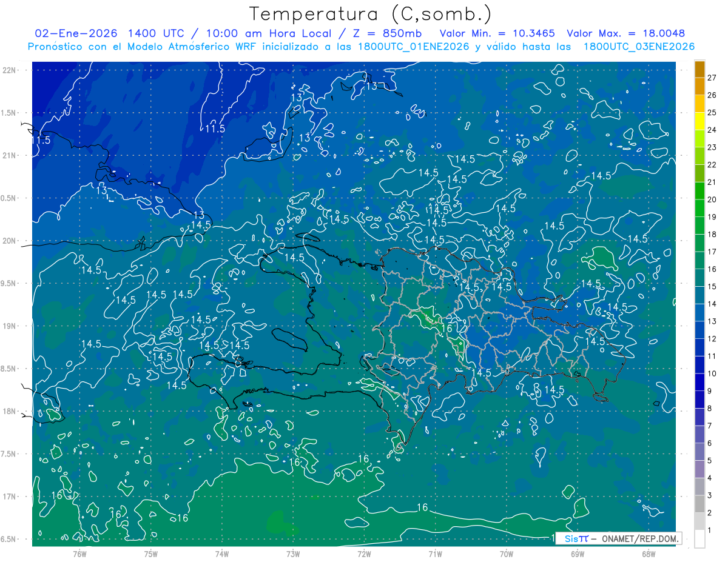
Task: Click the purple colorbar swatch between 4 and 5
Action: (x=699, y=469)
